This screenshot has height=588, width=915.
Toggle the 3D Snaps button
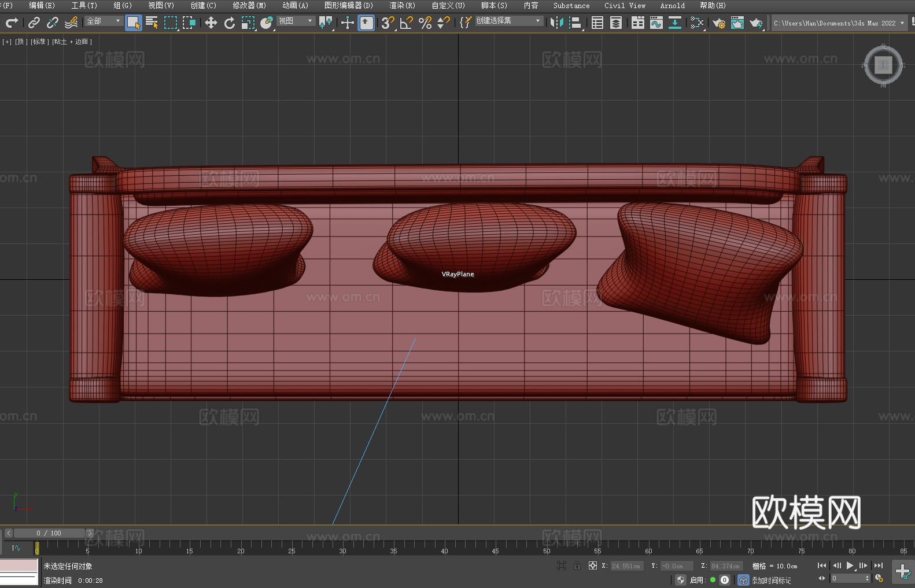[x=388, y=23]
